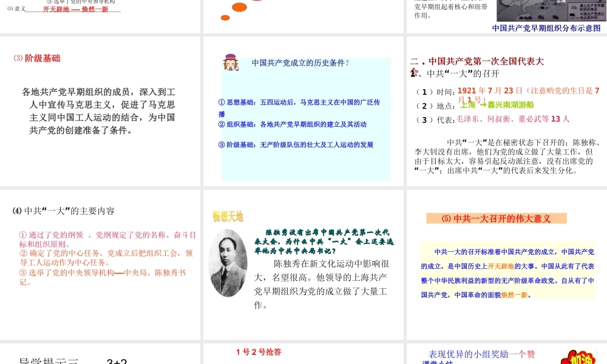
Task: Click the text 导学提示三 at the bottom
Action: pos(49,361)
